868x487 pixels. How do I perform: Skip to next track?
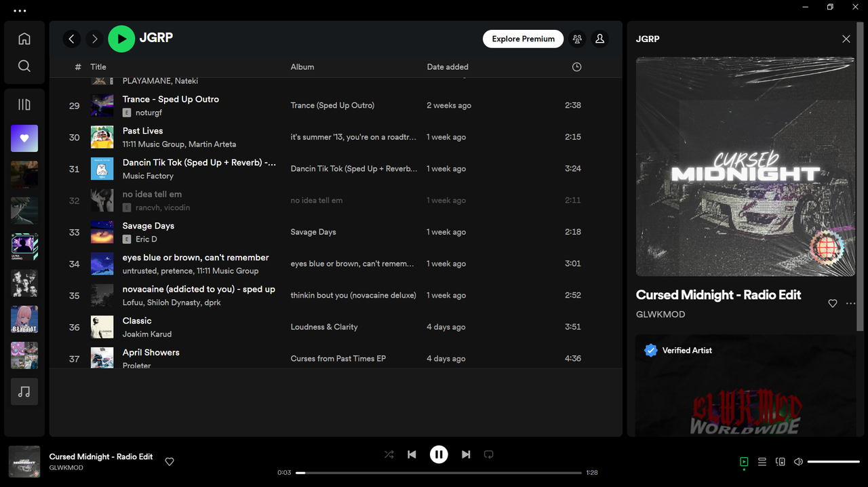(466, 454)
